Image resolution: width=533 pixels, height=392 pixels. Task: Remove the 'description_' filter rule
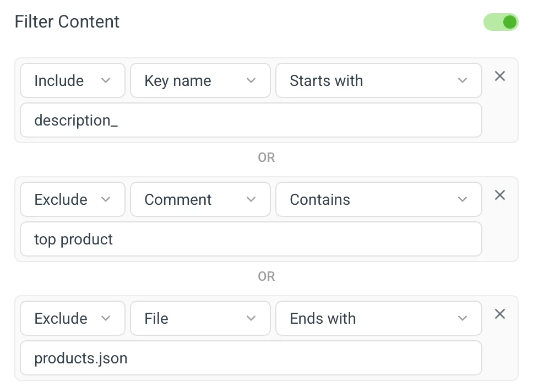(x=499, y=76)
